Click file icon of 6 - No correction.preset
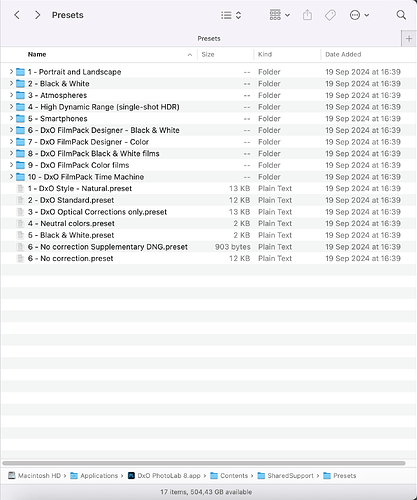The width and height of the screenshot is (417, 500). click(20, 258)
